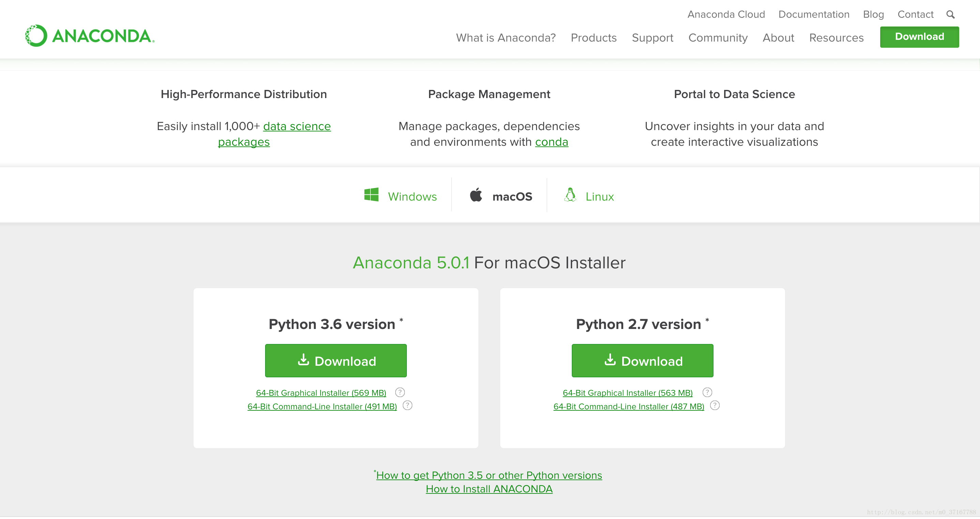Follow the conda link

[x=552, y=142]
